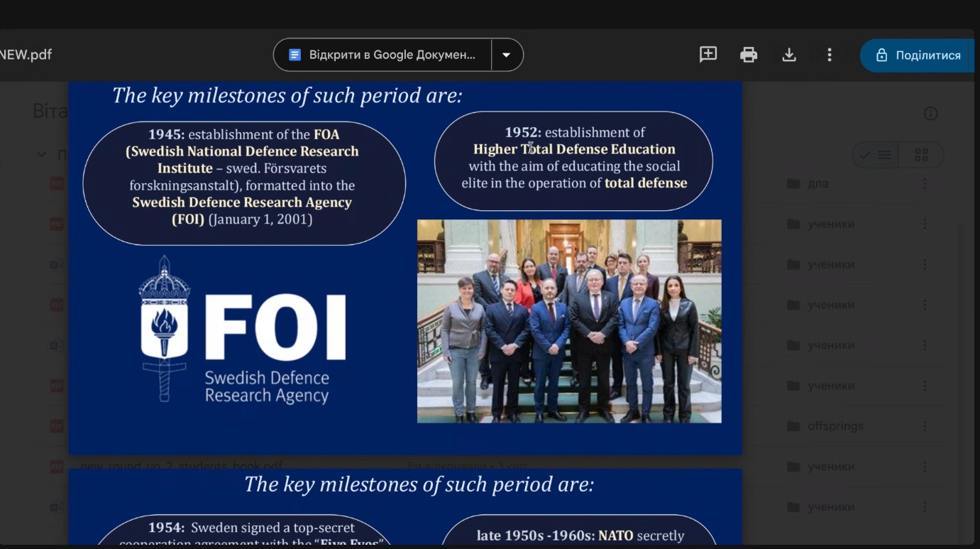Click the NEW.pdf file title

coord(26,55)
